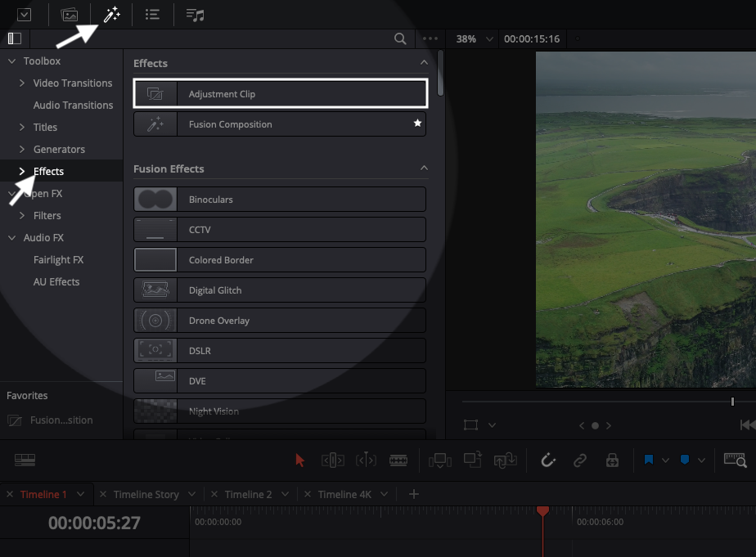756x557 pixels.
Task: Select the arrow Selection Mode tool
Action: tap(299, 460)
